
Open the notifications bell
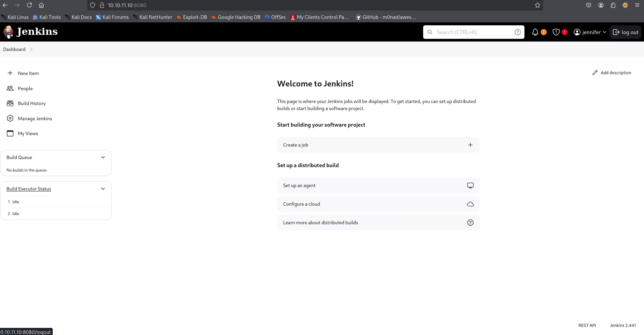[535, 32]
